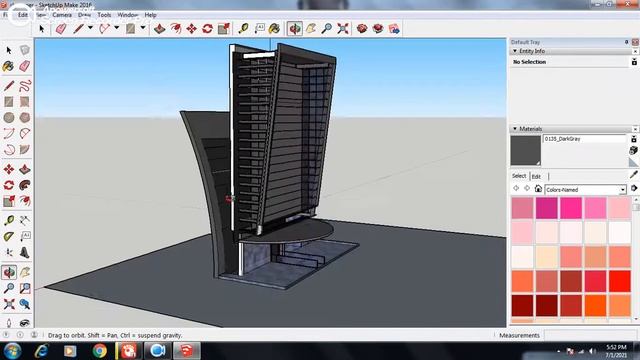This screenshot has height=360, width=640.
Task: Open the Window menu
Action: (x=128, y=15)
